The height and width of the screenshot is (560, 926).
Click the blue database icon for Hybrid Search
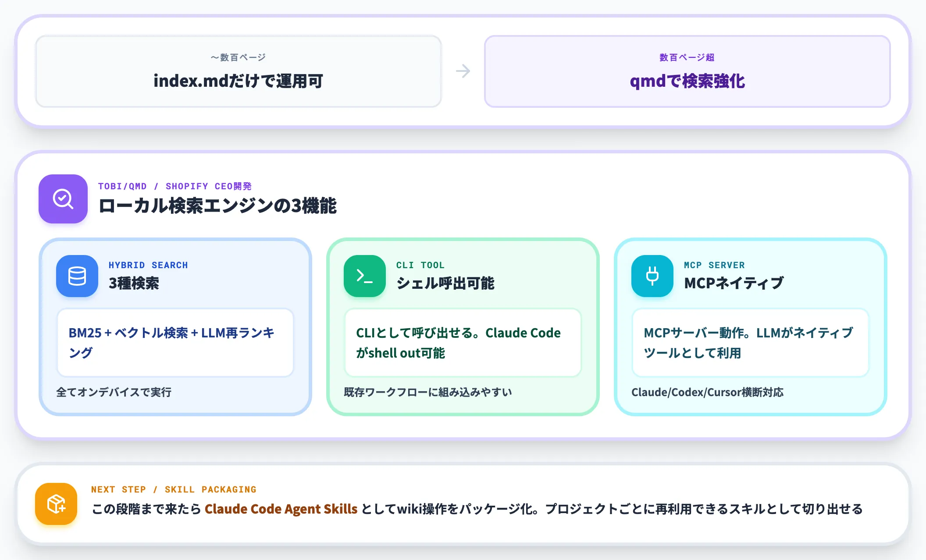(x=77, y=276)
